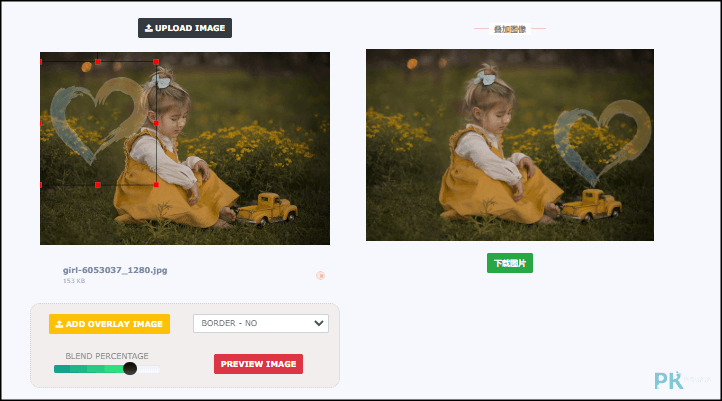Click the Blend Percentage slider knob
722x401 pixels.
pos(130,368)
